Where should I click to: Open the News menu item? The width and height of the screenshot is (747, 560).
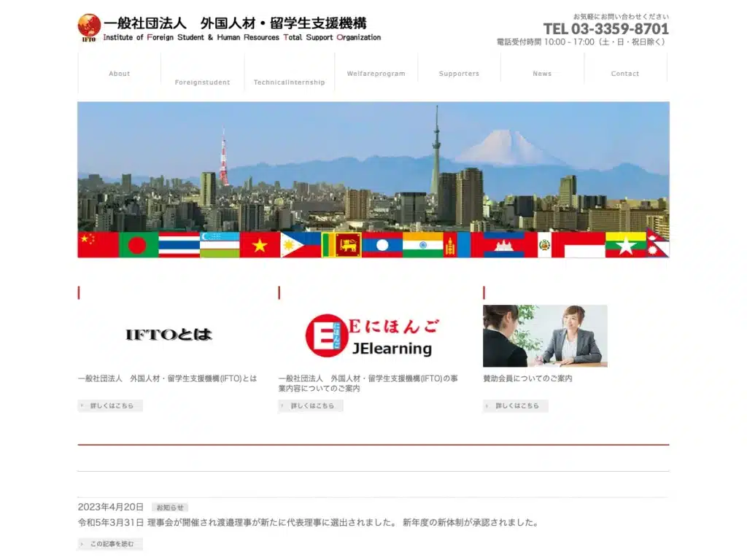click(542, 74)
